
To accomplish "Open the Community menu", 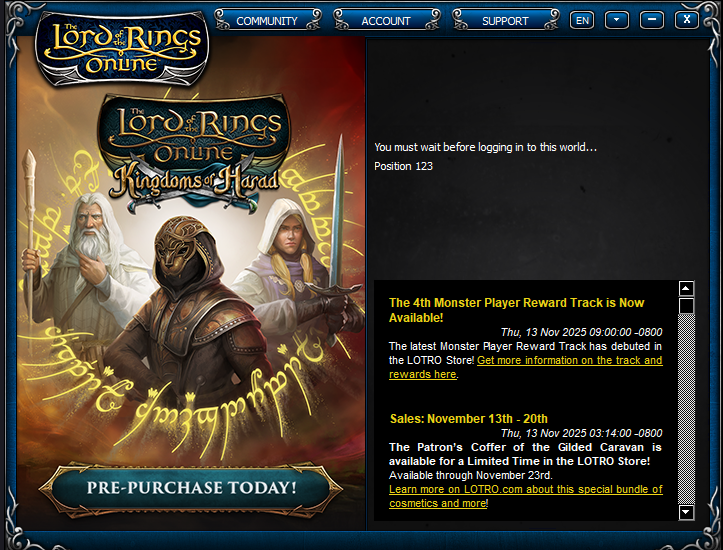I will pyautogui.click(x=267, y=21).
